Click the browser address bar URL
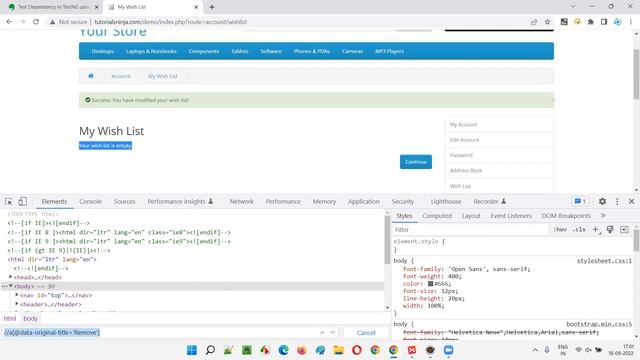Image resolution: width=640 pixels, height=360 pixels. tap(171, 22)
